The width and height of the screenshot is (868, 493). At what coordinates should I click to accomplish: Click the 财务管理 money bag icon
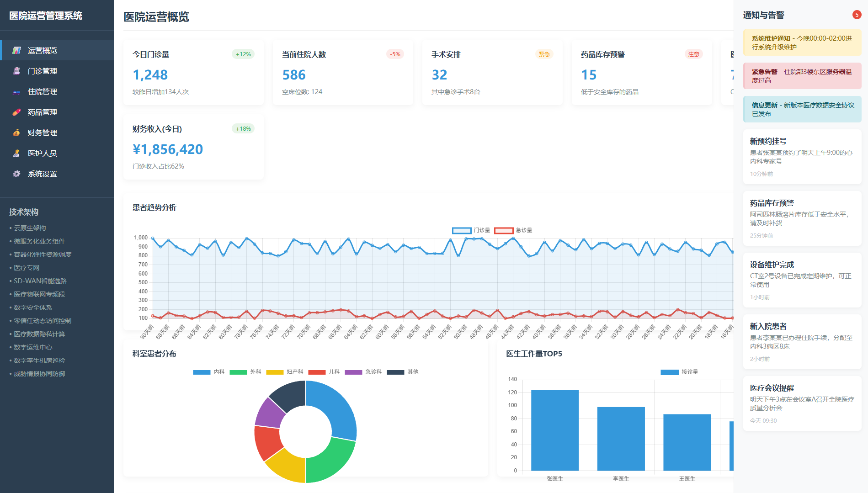pyautogui.click(x=16, y=133)
